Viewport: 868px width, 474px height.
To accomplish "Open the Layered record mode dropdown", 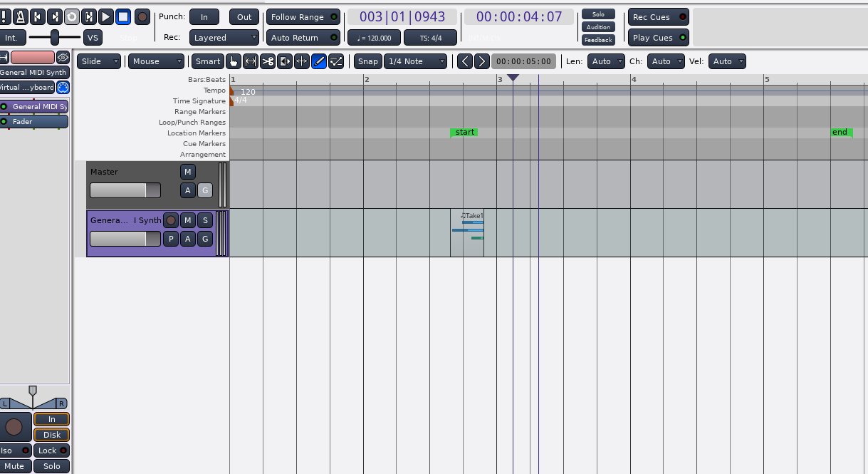I will 224,38.
